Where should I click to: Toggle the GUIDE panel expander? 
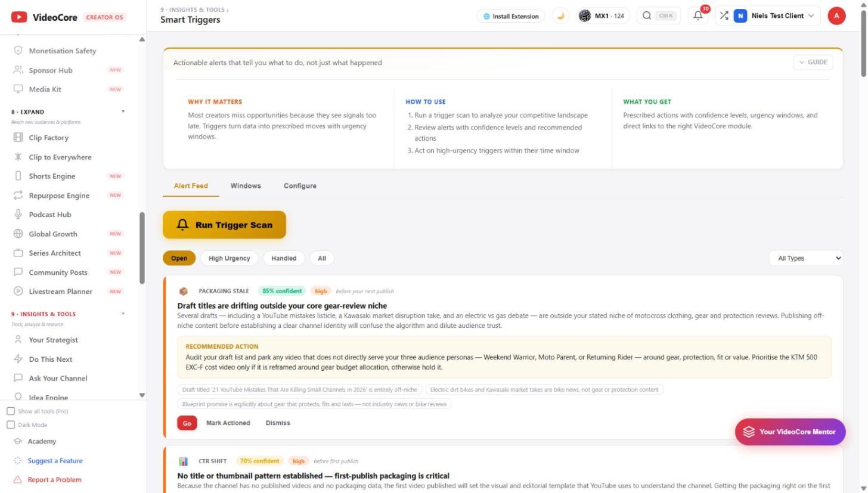point(813,62)
